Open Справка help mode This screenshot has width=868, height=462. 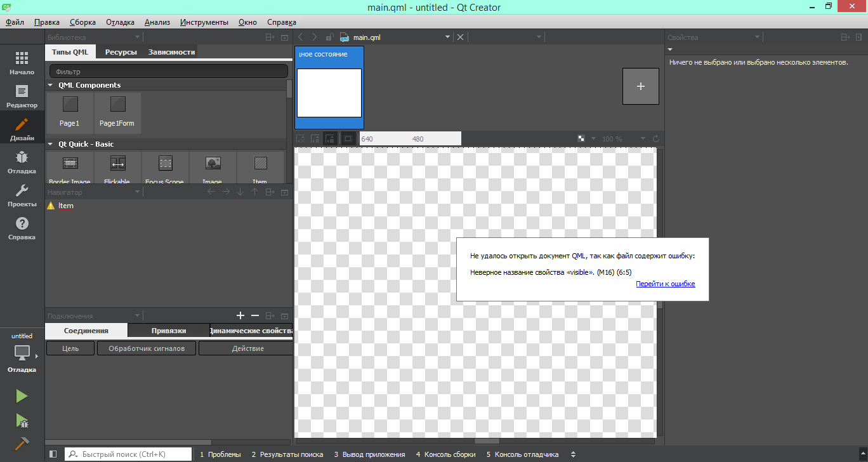[x=22, y=227]
